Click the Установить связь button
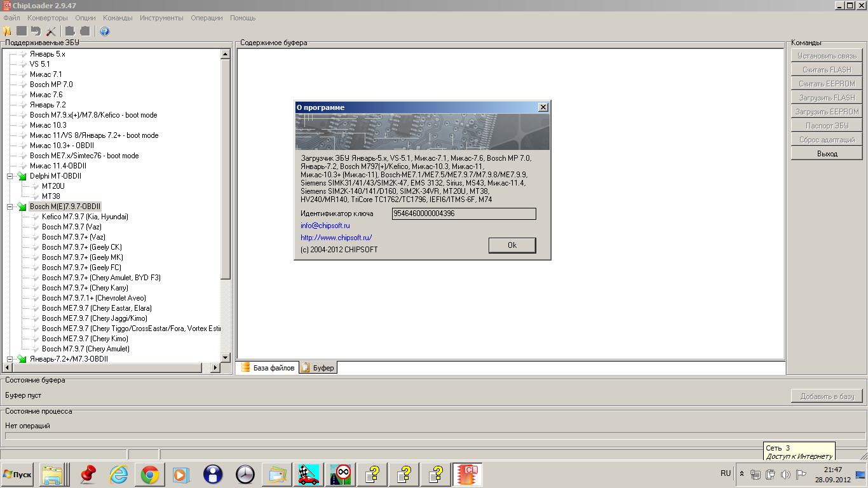This screenshot has width=868, height=488. click(827, 56)
